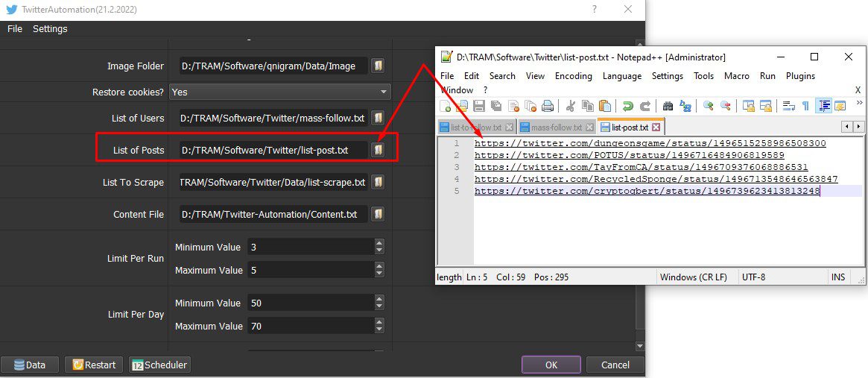Click the Print icon in Notepad++ toolbar

(548, 106)
